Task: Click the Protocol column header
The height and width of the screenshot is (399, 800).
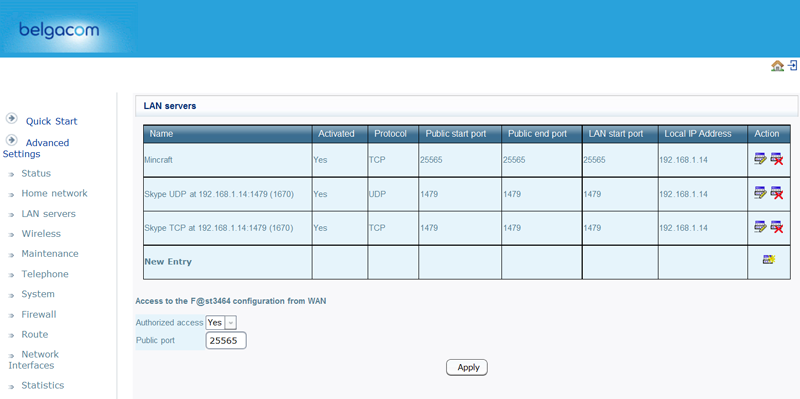Action: point(393,134)
